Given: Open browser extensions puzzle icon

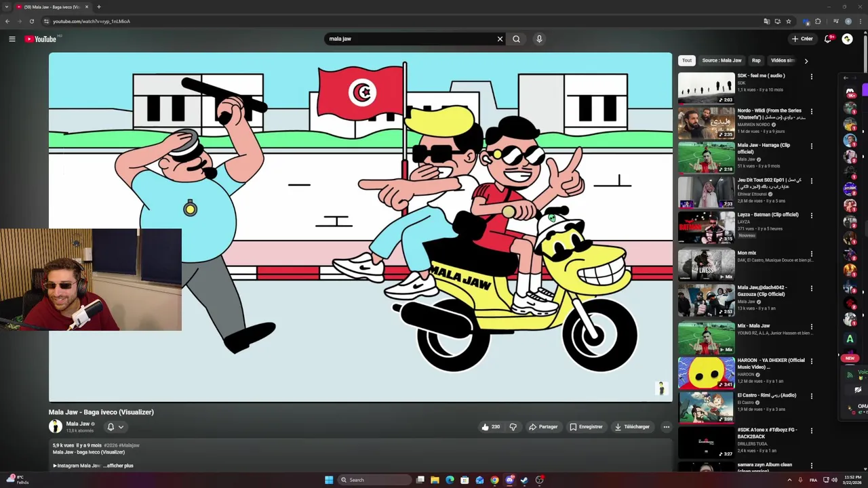Looking at the screenshot, I should tap(818, 21).
